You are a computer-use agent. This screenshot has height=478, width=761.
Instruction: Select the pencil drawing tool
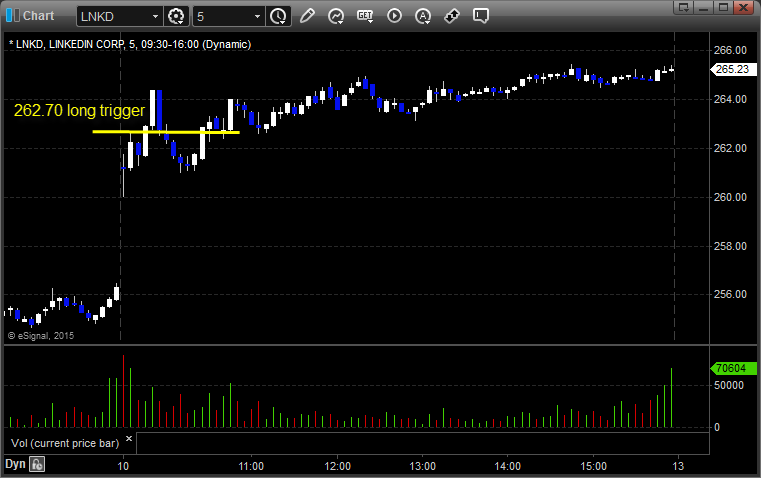[307, 16]
